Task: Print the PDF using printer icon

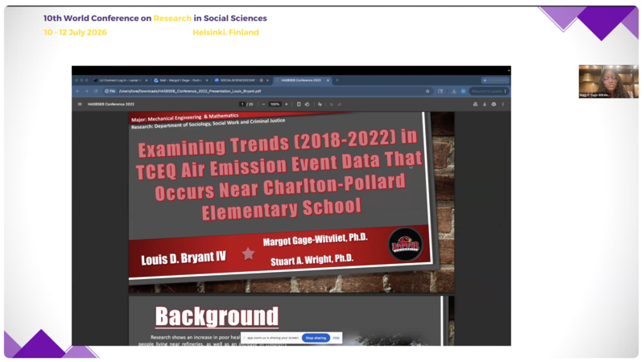Action: coord(493,105)
